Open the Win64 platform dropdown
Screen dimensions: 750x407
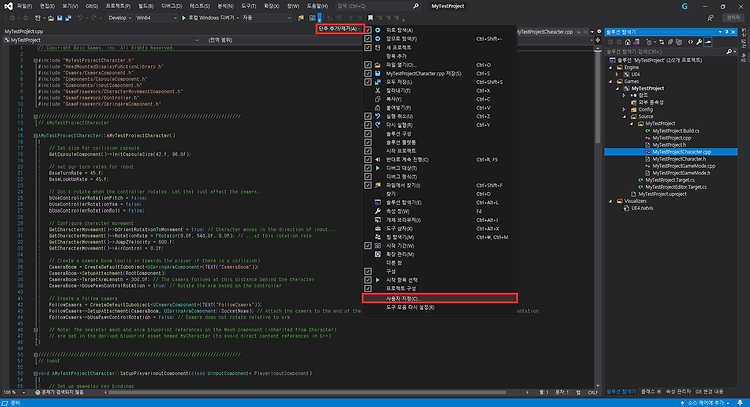pos(156,18)
